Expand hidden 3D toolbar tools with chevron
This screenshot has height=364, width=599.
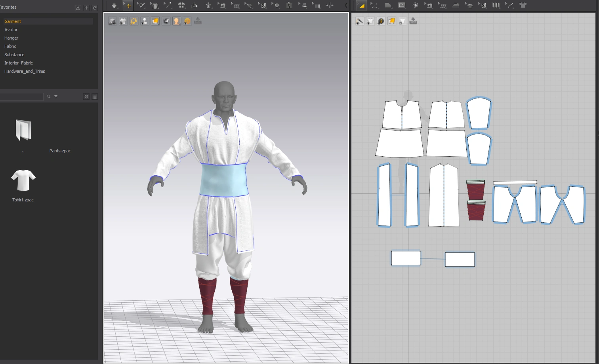[x=346, y=6]
